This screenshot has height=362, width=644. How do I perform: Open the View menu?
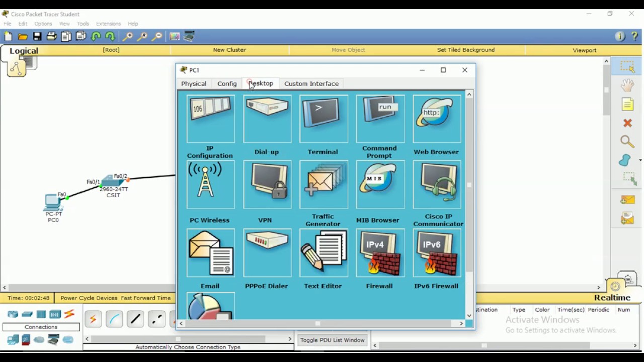[64, 24]
